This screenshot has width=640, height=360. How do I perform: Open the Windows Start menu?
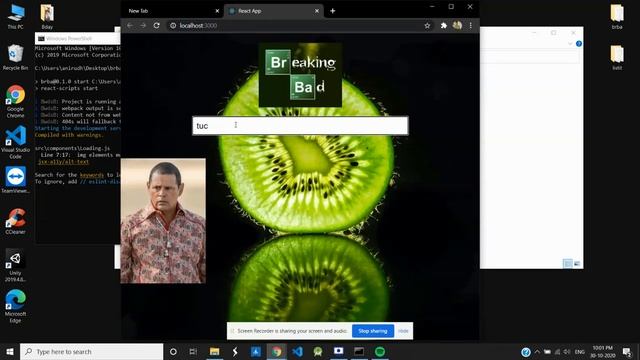pos(10,351)
